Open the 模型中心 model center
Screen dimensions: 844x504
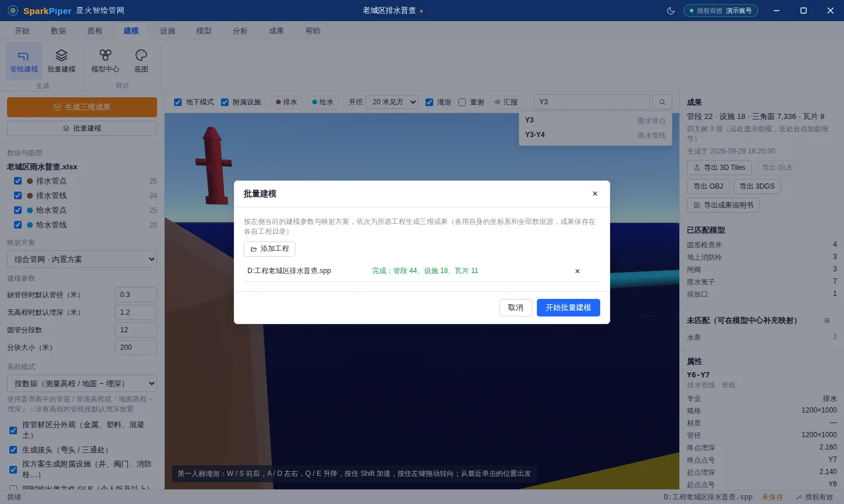click(x=105, y=61)
